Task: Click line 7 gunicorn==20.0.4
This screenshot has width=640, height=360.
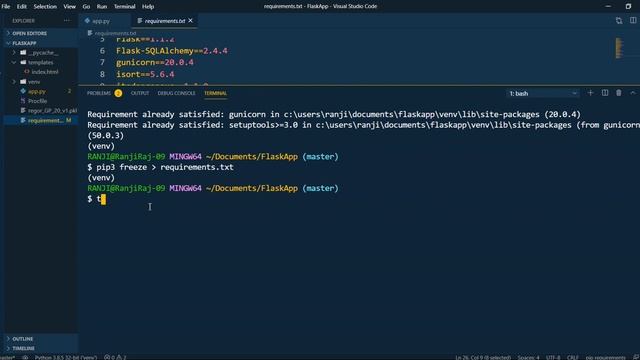Action: click(x=155, y=62)
